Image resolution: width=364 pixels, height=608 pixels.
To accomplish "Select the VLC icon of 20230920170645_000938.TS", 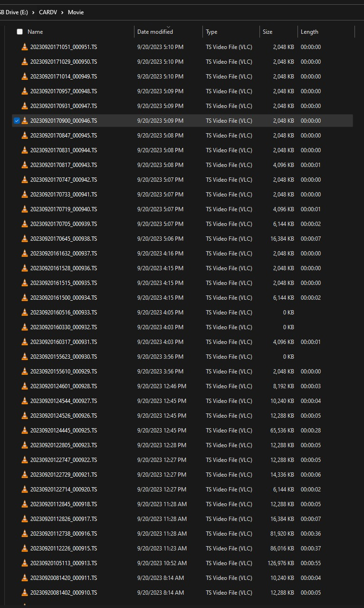I will [x=25, y=239].
